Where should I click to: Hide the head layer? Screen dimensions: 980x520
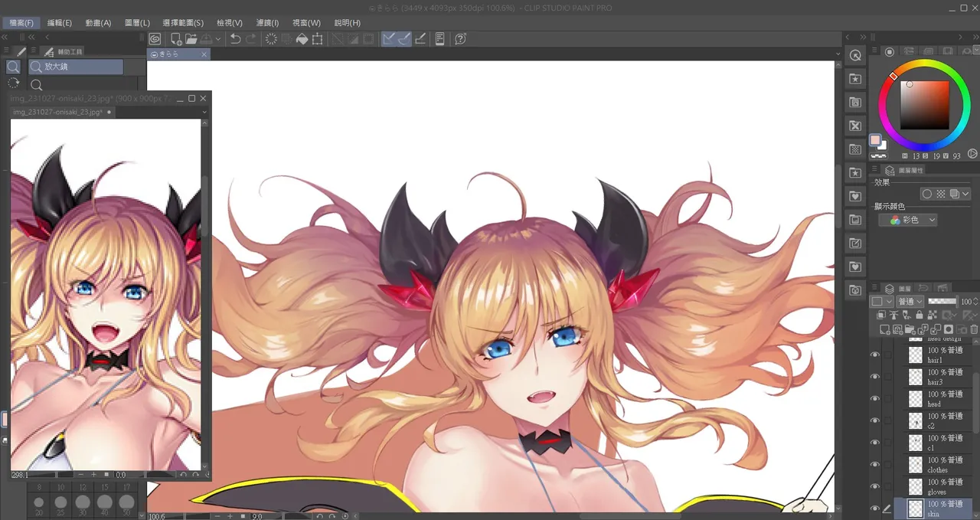[x=875, y=398]
